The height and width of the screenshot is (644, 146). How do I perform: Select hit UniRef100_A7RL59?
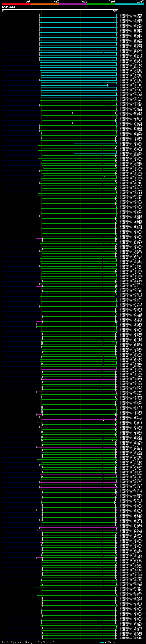coord(131,532)
